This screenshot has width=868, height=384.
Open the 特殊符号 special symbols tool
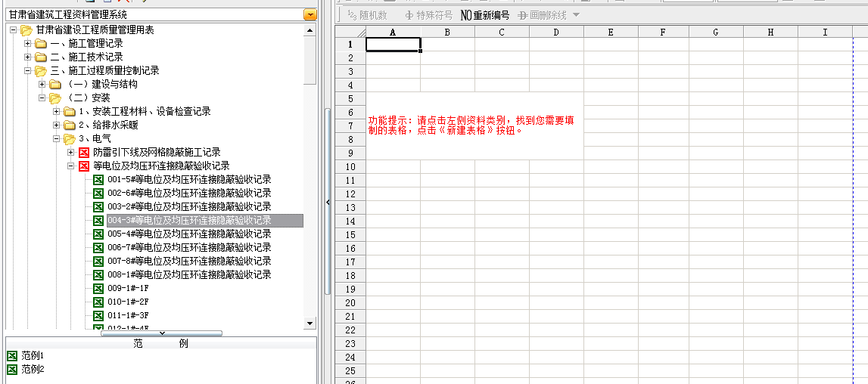click(x=428, y=15)
